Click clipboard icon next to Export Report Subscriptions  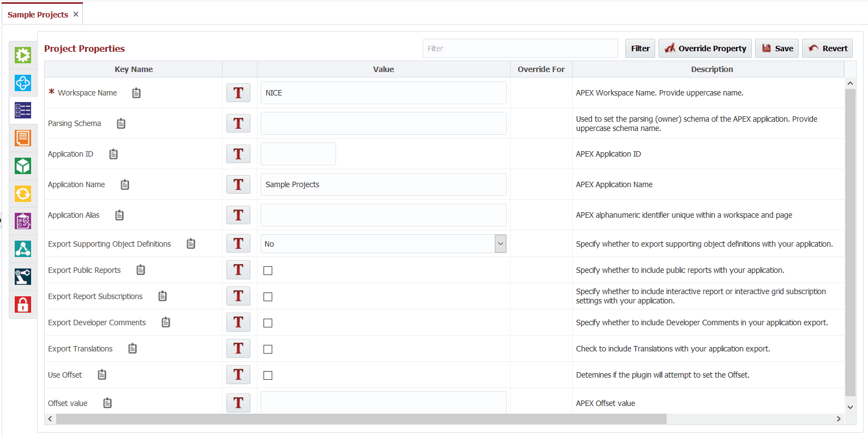[x=163, y=296]
